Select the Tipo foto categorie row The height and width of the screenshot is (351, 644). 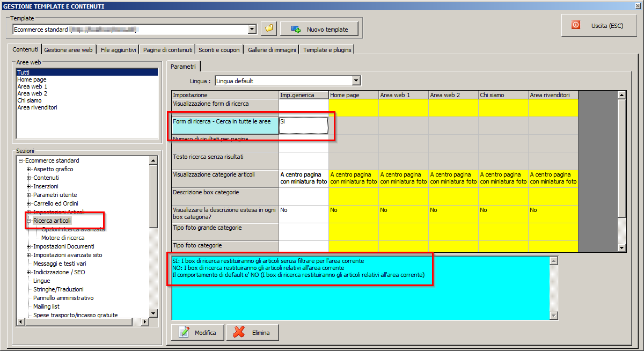click(225, 246)
